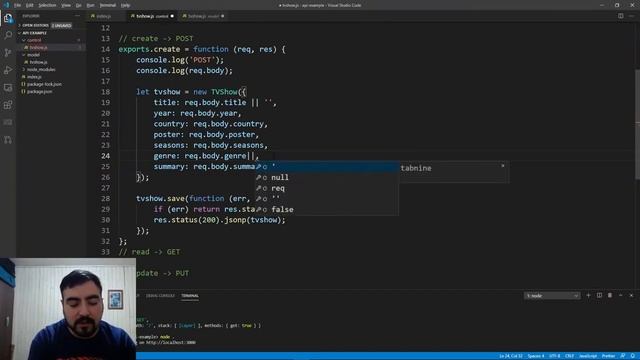Image resolution: width=640 pixels, height=360 pixels.
Task: Choose the 'false' autocomplete suggestion
Action: 327,209
